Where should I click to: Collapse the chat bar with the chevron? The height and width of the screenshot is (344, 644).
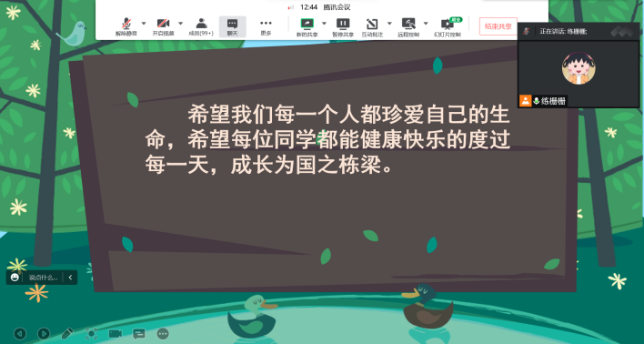click(x=70, y=278)
